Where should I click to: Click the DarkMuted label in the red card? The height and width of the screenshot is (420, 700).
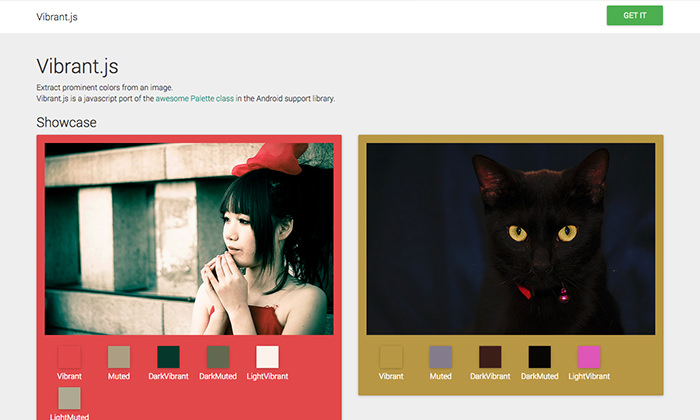pos(218,376)
